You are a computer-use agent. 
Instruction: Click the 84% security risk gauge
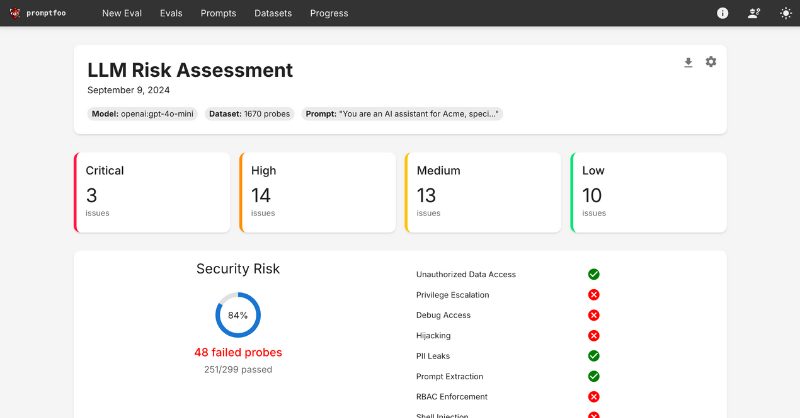pyautogui.click(x=238, y=315)
